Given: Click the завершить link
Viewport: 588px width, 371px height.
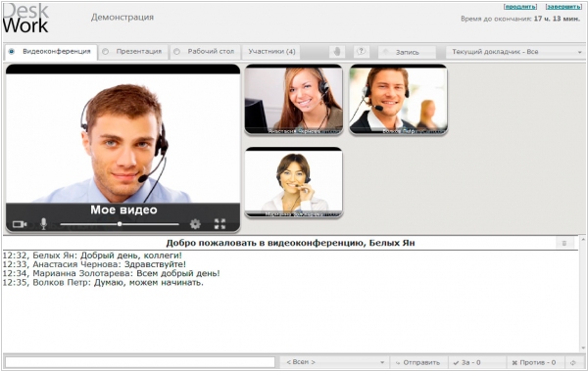Looking at the screenshot, I should tap(563, 7).
